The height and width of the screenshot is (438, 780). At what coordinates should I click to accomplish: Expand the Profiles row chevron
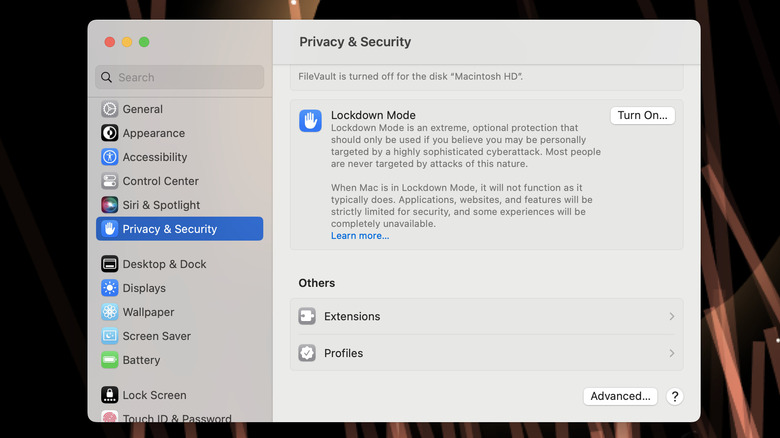pyautogui.click(x=671, y=354)
